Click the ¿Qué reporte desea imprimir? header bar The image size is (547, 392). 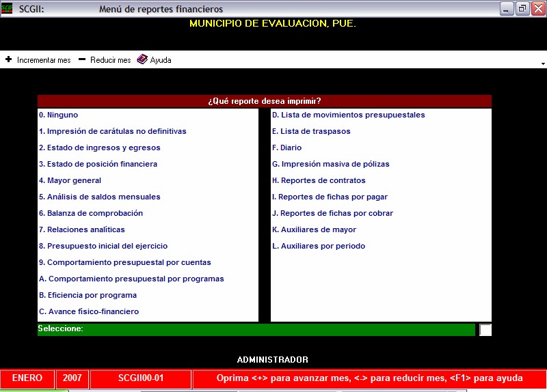point(265,101)
